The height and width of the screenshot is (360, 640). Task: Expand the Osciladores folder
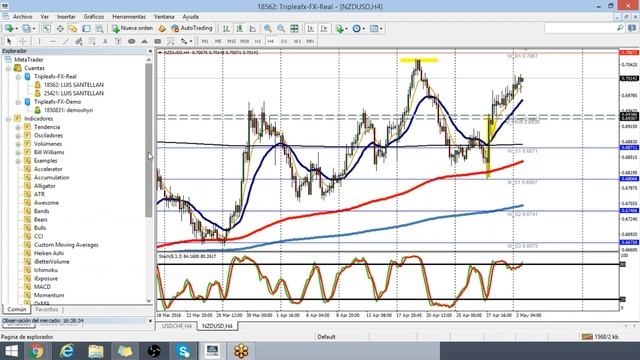click(18, 136)
